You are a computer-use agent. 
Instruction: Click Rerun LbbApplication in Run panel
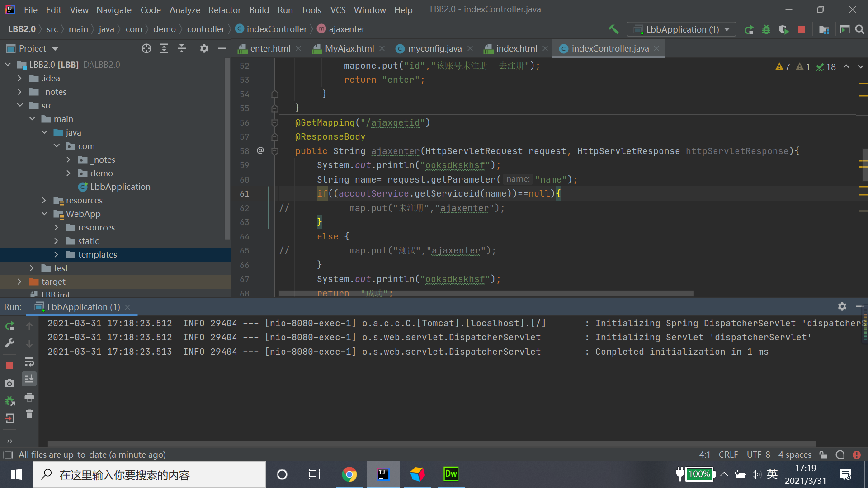click(x=9, y=326)
